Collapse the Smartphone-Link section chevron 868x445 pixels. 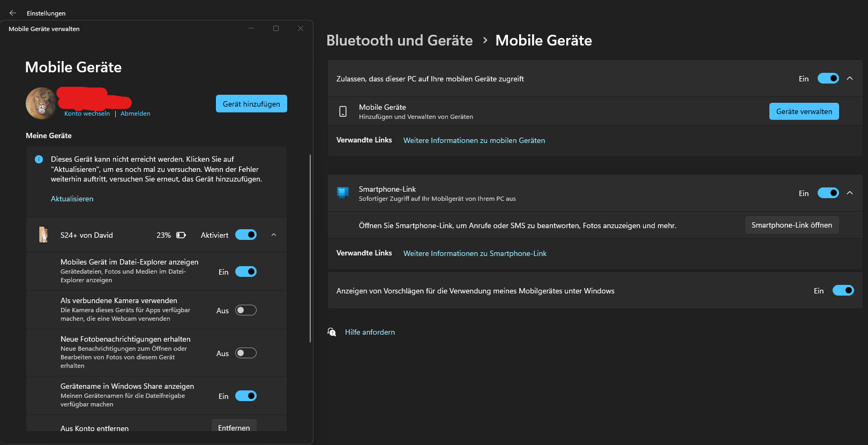point(850,193)
